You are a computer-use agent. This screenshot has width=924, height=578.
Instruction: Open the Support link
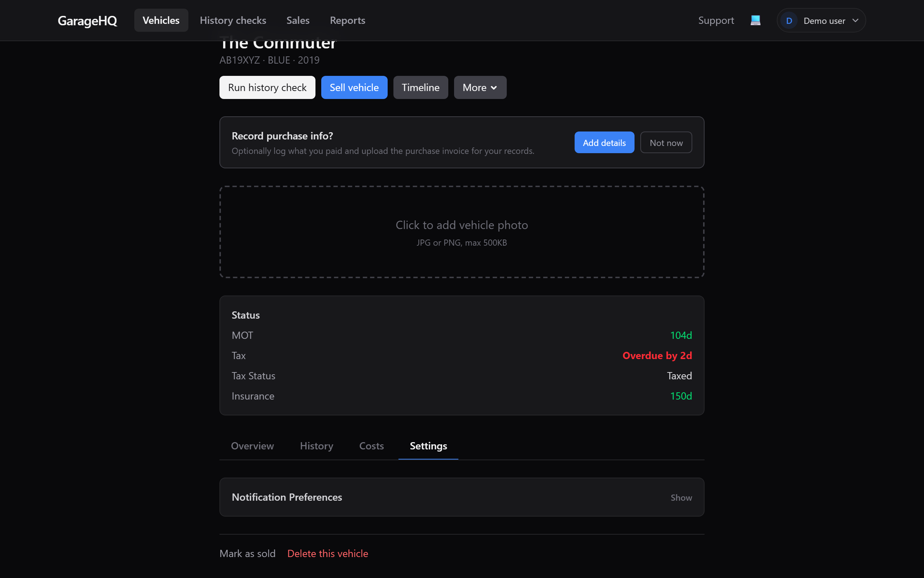[716, 20]
